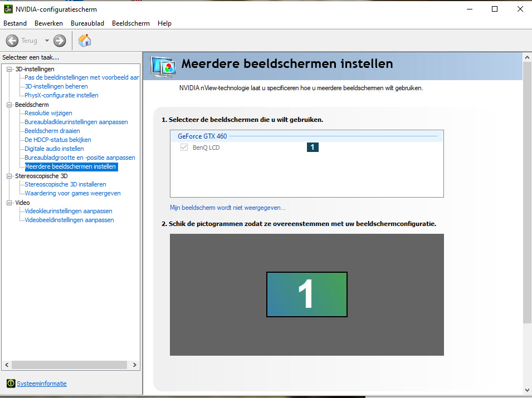The width and height of the screenshot is (532, 398).
Task: Open 'Bureaubladkleurinstellingen aanpassen'
Action: point(76,122)
